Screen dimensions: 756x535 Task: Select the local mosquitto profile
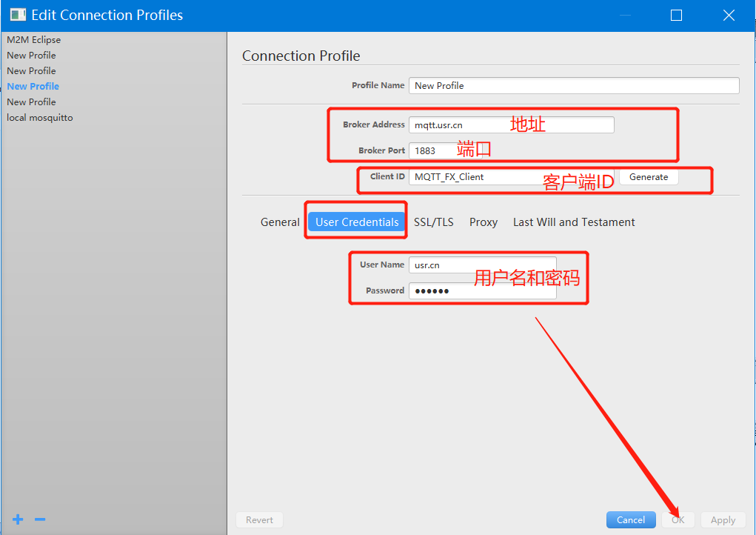(40, 118)
